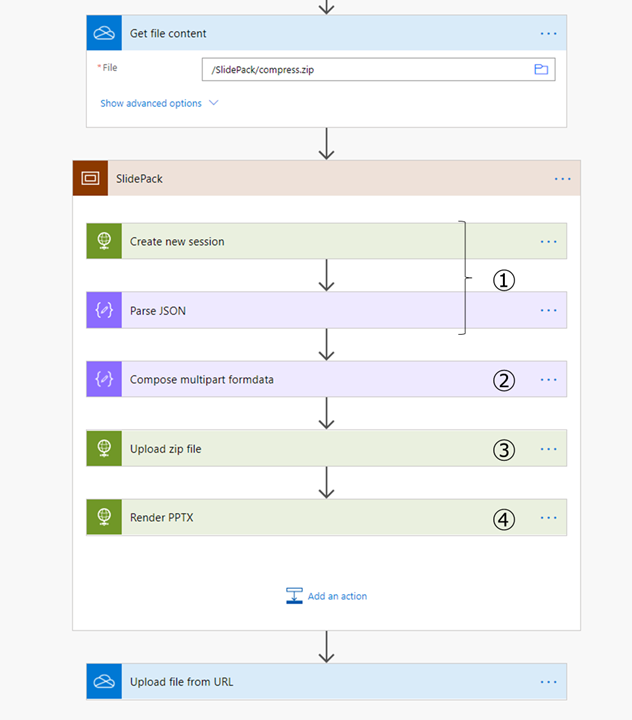
Task: Open the Parse JSON ellipsis menu
Action: click(548, 310)
